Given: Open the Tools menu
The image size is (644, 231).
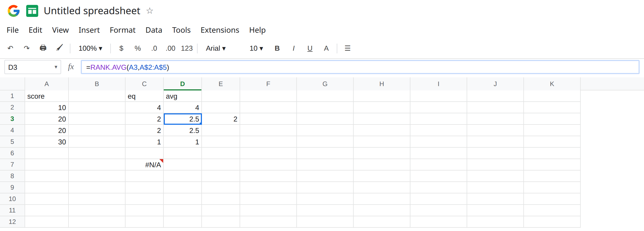Looking at the screenshot, I should pyautogui.click(x=181, y=30).
